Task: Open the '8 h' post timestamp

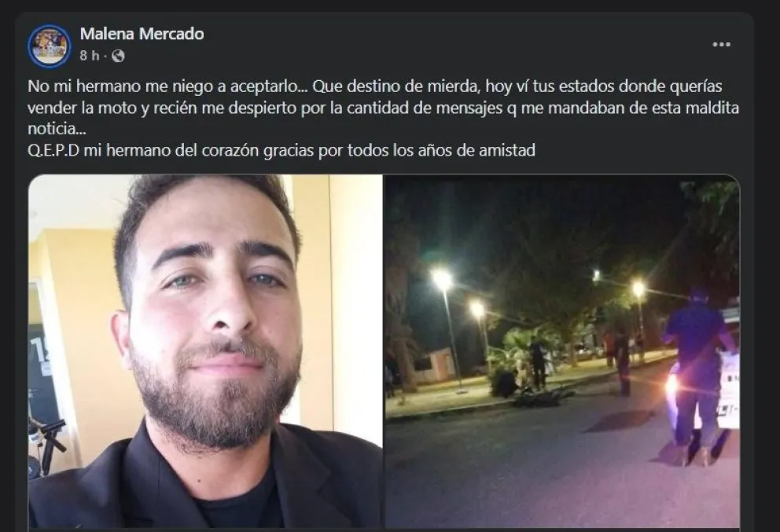Action: pos(89,56)
